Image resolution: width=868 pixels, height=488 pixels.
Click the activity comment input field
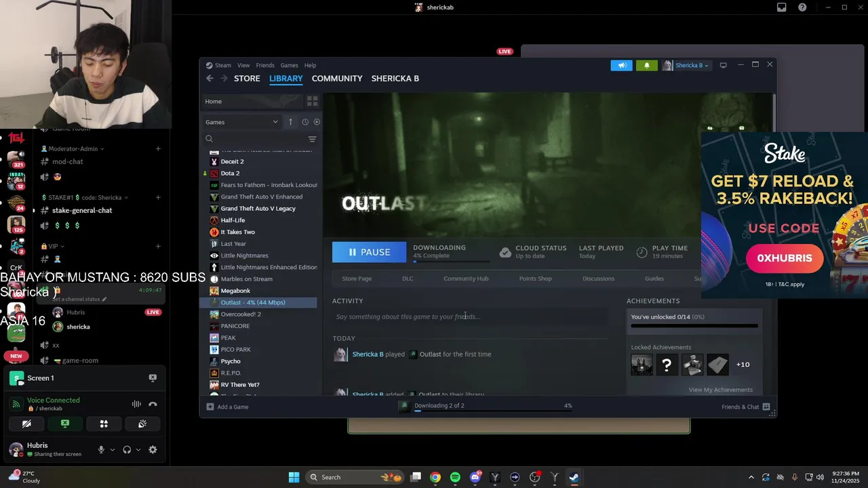point(468,317)
